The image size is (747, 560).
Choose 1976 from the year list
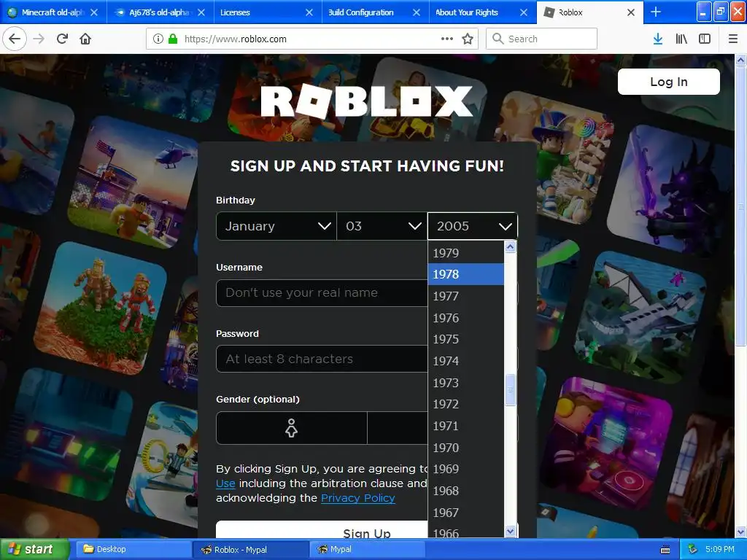tap(466, 318)
